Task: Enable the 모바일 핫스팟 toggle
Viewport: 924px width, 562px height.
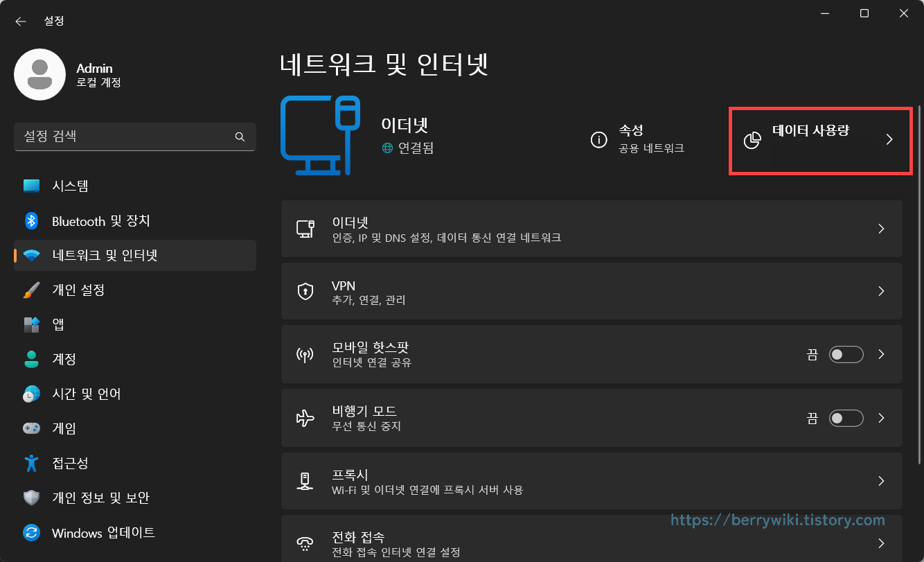Action: (846, 354)
